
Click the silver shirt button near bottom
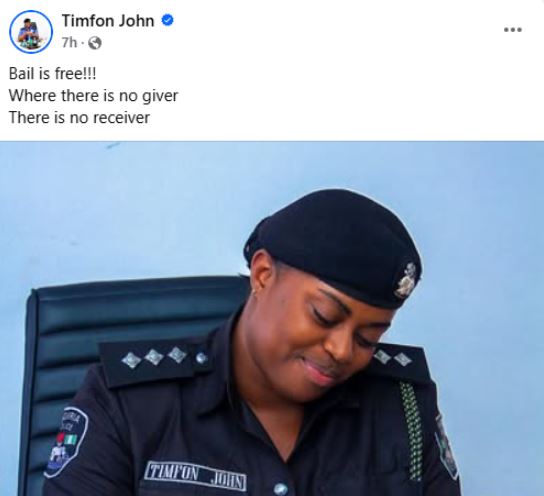tap(280, 489)
